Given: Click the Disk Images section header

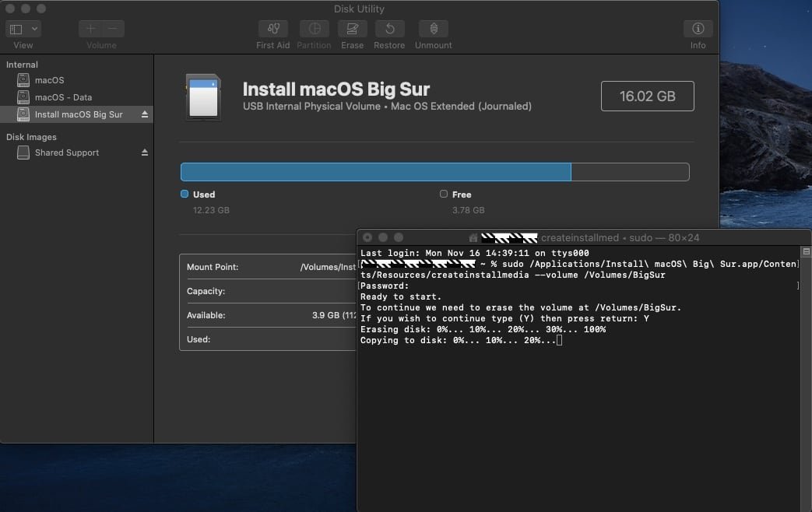Looking at the screenshot, I should click(x=31, y=137).
